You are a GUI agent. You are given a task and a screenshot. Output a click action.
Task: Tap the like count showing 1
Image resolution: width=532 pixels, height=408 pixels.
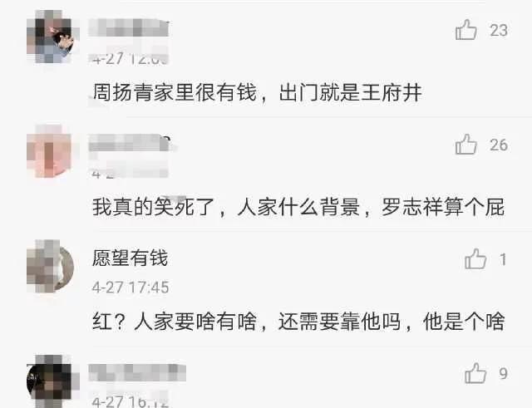click(x=503, y=259)
